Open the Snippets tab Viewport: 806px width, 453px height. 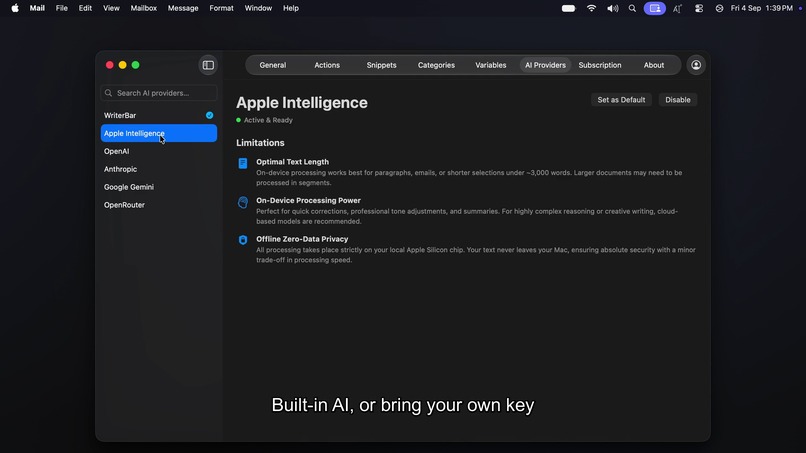point(381,65)
